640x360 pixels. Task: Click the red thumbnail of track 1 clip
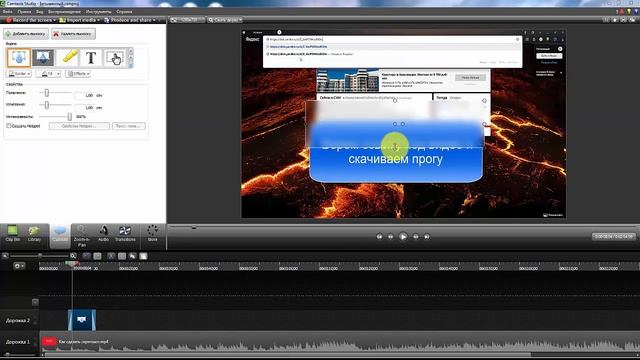click(x=49, y=342)
